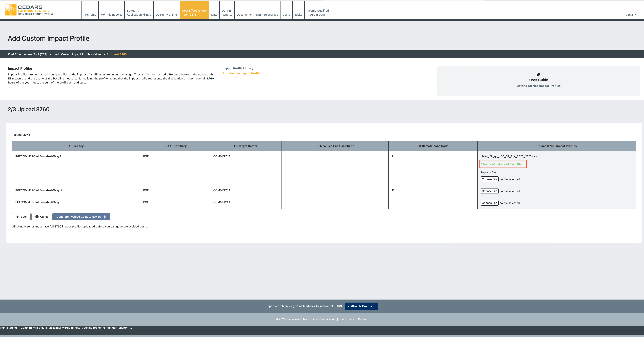The height and width of the screenshot is (337, 644).
Task: Click the IOU AC Territory column header
Action: pos(175,146)
